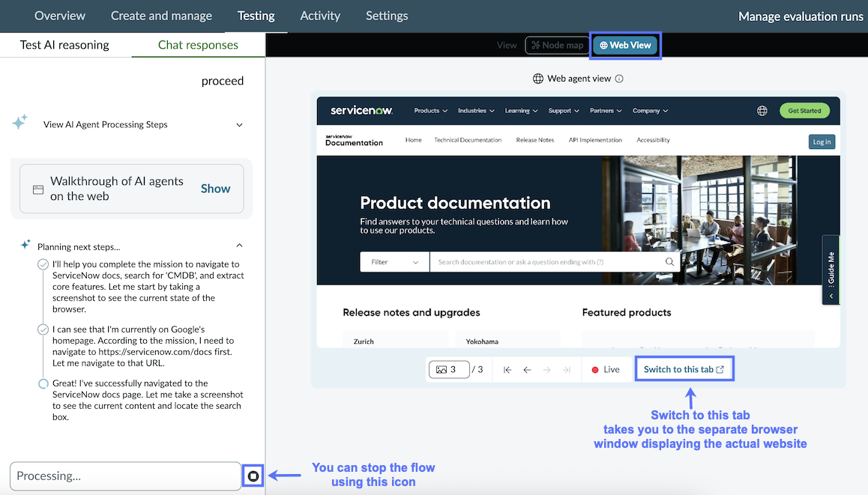Go to the previous screenshot

[527, 369]
